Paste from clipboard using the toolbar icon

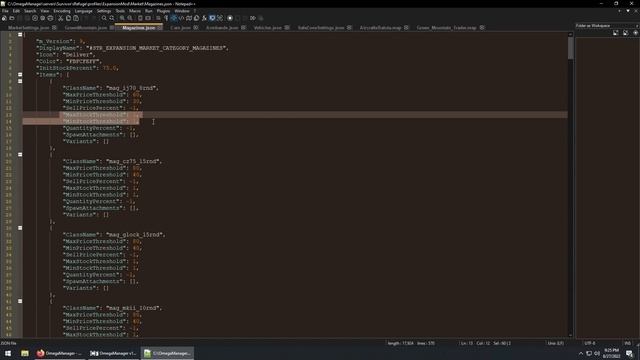(x=76, y=18)
